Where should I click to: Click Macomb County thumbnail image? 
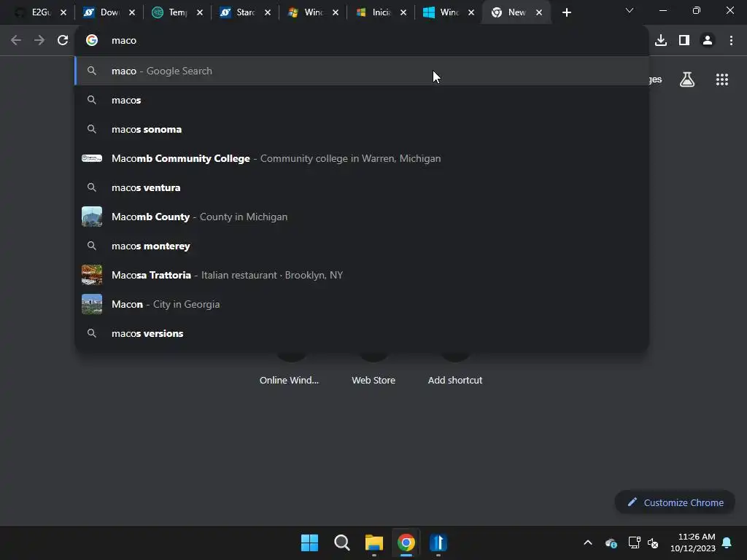pyautogui.click(x=92, y=217)
